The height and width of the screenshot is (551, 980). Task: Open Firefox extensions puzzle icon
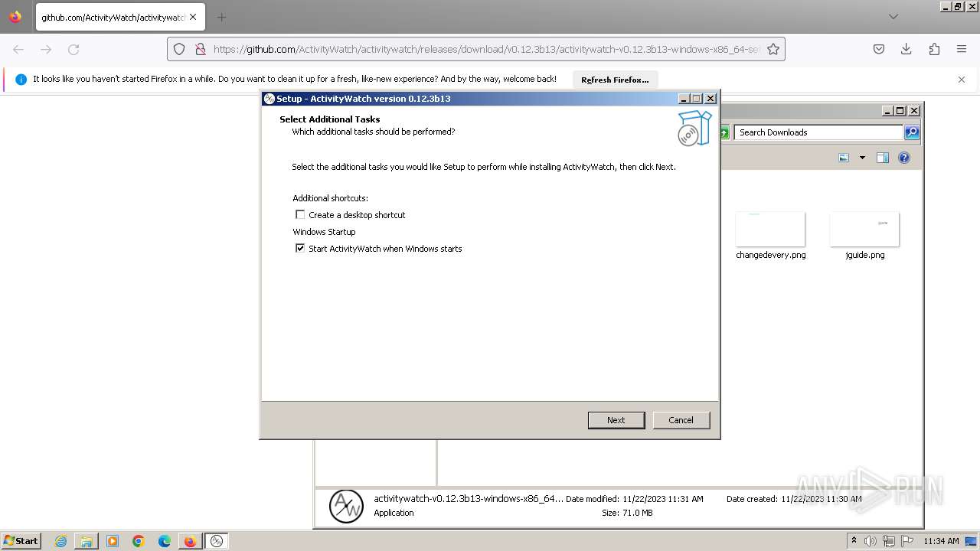[x=934, y=49]
